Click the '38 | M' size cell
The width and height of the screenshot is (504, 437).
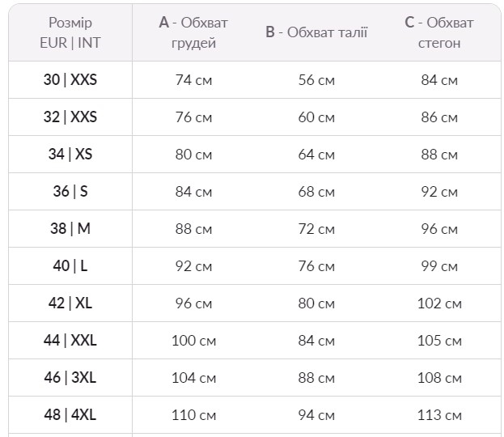pyautogui.click(x=70, y=229)
